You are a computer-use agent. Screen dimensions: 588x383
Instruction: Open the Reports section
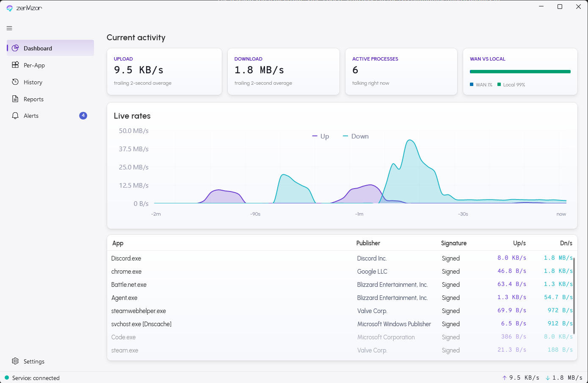click(x=50, y=99)
